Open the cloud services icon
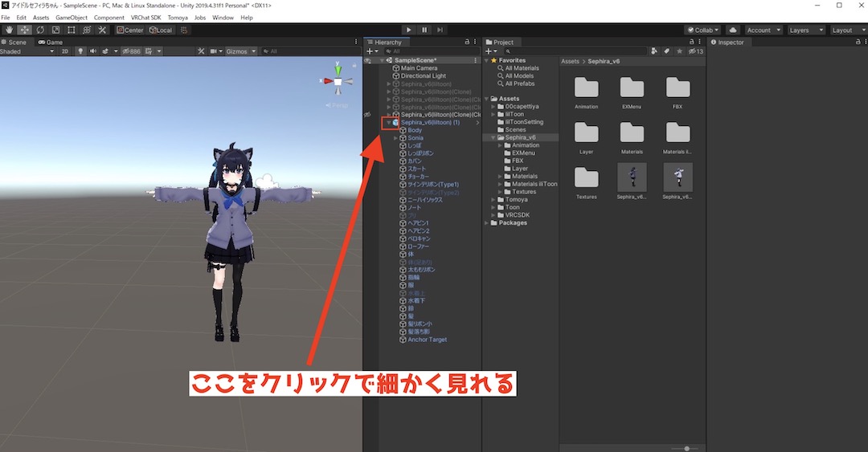Image resolution: width=868 pixels, height=452 pixels. (733, 30)
